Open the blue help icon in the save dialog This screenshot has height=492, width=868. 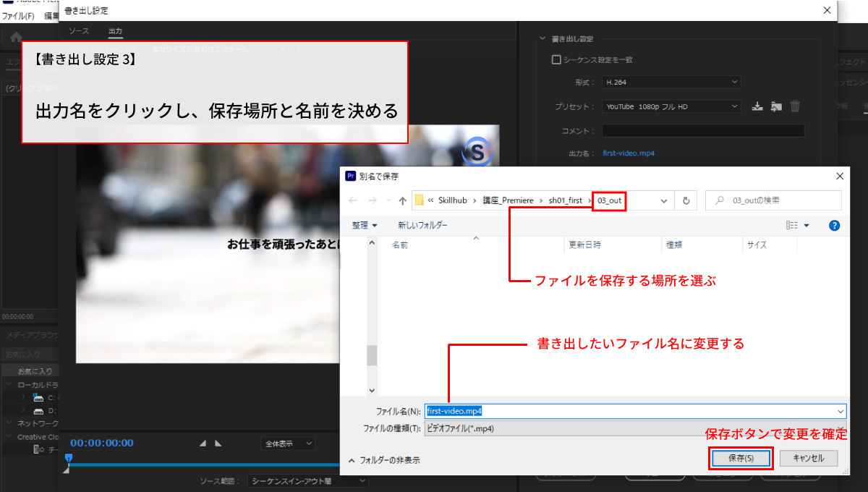coord(834,226)
